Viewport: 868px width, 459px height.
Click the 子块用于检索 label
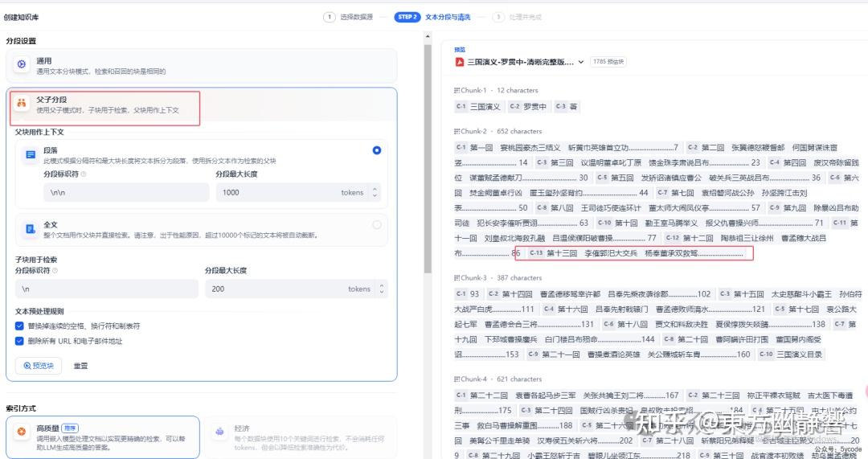pyautogui.click(x=36, y=260)
